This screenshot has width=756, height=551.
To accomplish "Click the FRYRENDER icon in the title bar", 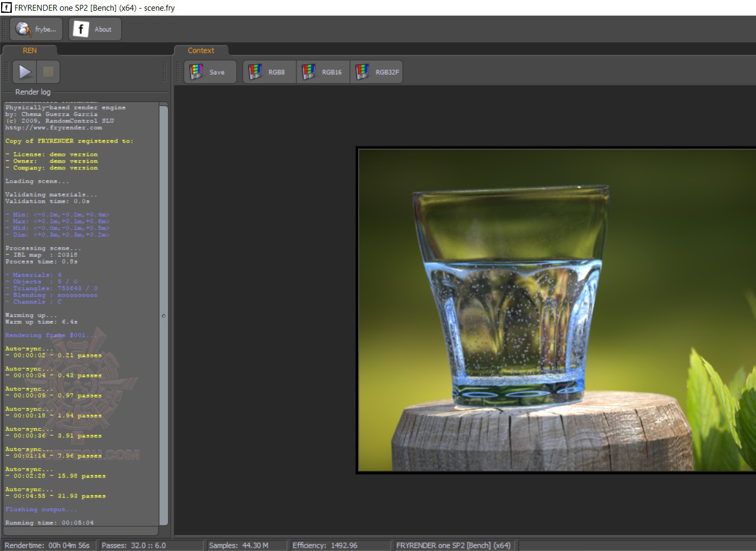I will (6, 8).
